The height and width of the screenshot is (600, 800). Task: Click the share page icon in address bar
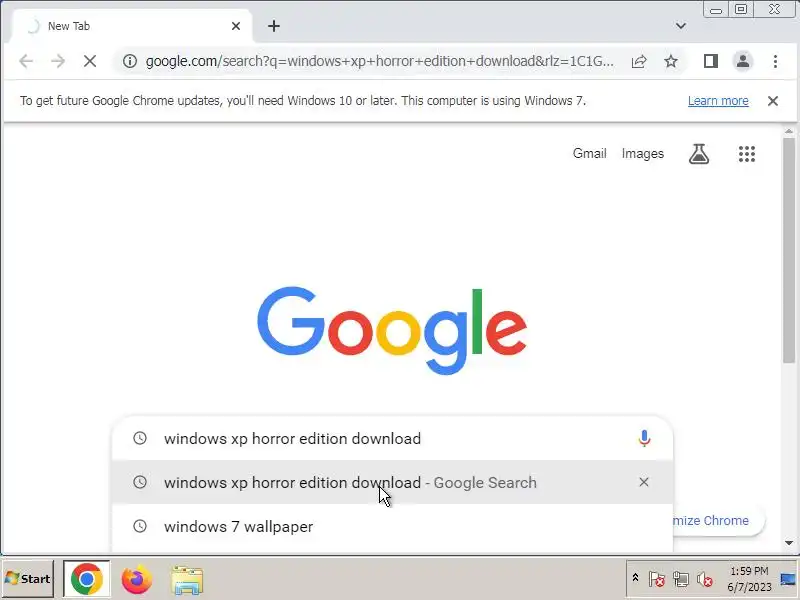click(639, 61)
